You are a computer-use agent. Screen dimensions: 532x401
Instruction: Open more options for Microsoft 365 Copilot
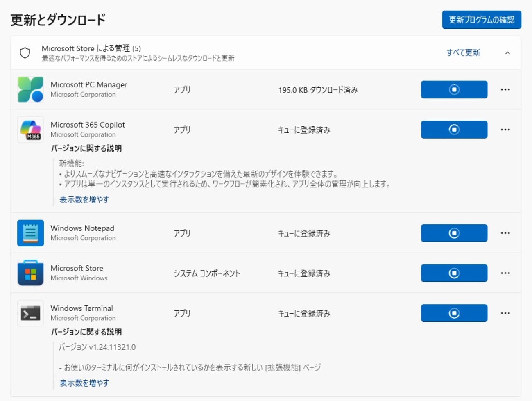[x=505, y=130]
